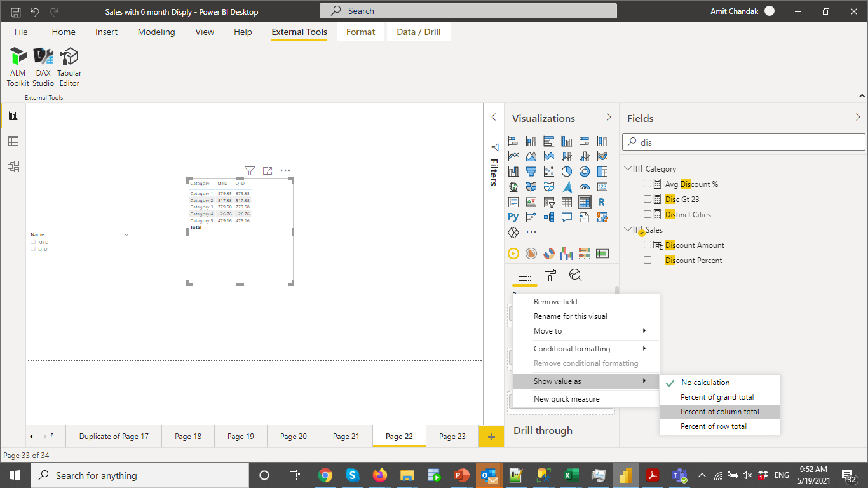The width and height of the screenshot is (868, 488).
Task: Collapse the Fields pane
Action: click(x=858, y=118)
